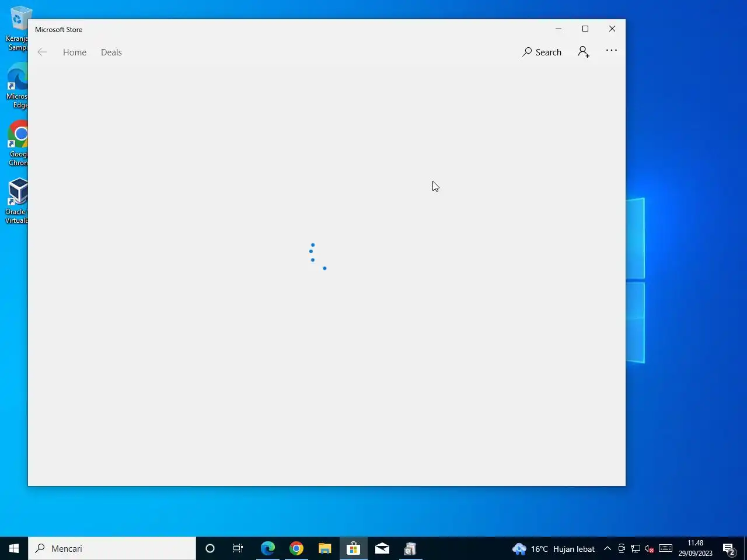Select the Recycle Bin desktop icon
The height and width of the screenshot is (560, 747).
[18, 28]
